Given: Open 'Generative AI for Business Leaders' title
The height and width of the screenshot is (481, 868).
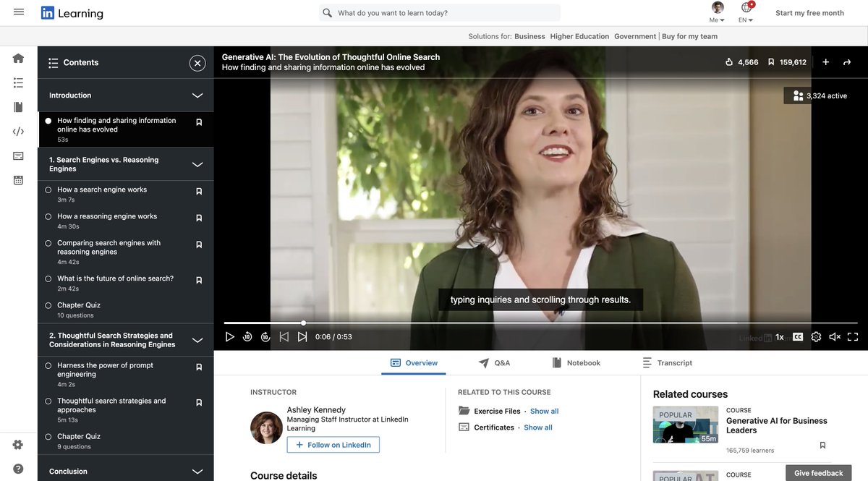Looking at the screenshot, I should tap(777, 425).
